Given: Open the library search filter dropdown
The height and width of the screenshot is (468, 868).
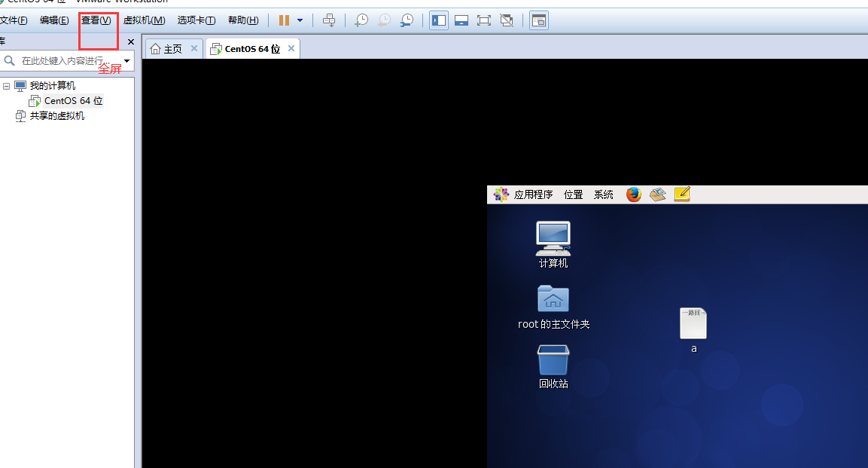Looking at the screenshot, I should pyautogui.click(x=126, y=61).
